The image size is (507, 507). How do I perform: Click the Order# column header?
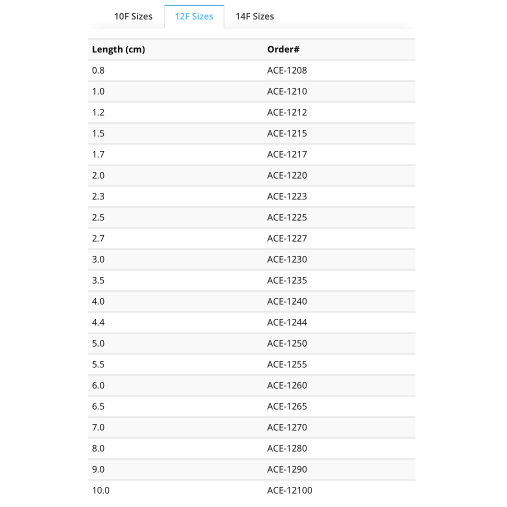pos(283,49)
